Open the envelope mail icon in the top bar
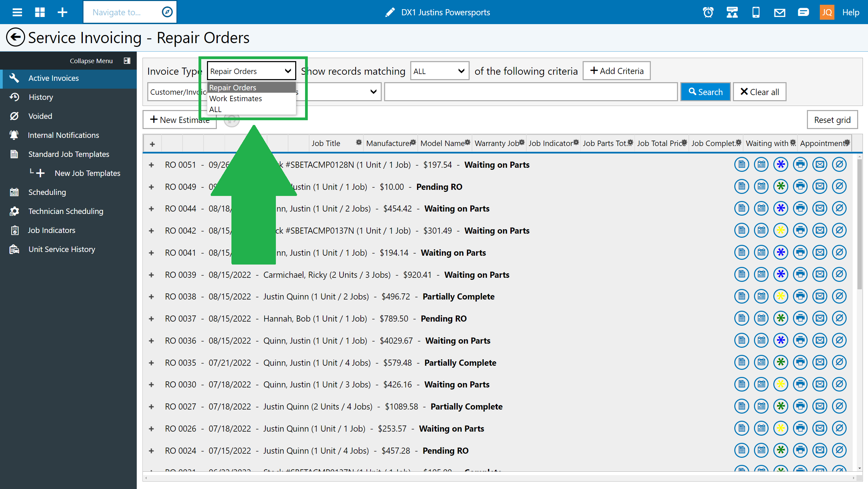868x489 pixels. tap(779, 13)
